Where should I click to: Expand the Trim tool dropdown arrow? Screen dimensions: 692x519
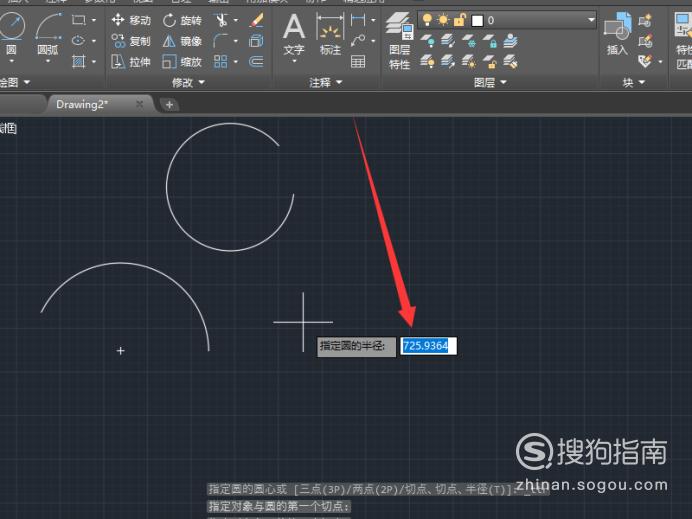[236, 20]
